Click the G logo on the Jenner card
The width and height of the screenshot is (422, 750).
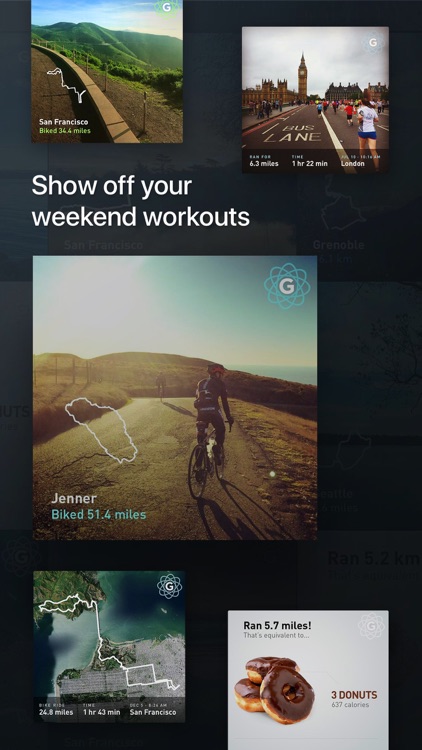click(x=287, y=286)
